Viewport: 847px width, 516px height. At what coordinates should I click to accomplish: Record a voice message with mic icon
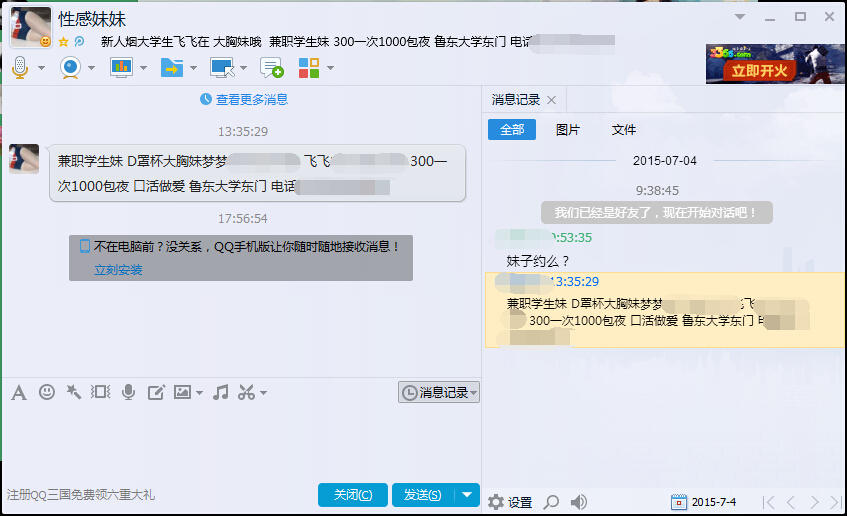(x=129, y=392)
